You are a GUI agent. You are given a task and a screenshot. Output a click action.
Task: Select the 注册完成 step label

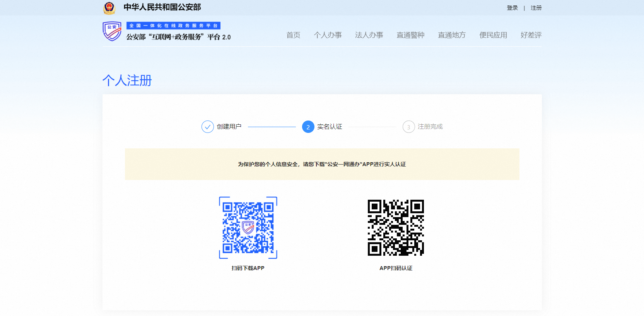pos(430,127)
